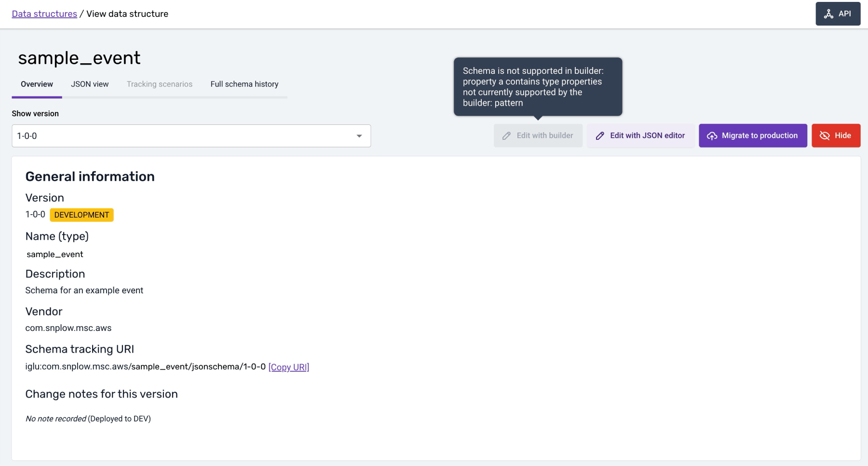Screen dimensions: 868x466
Task: Click the Migrate to production label
Action: click(759, 136)
